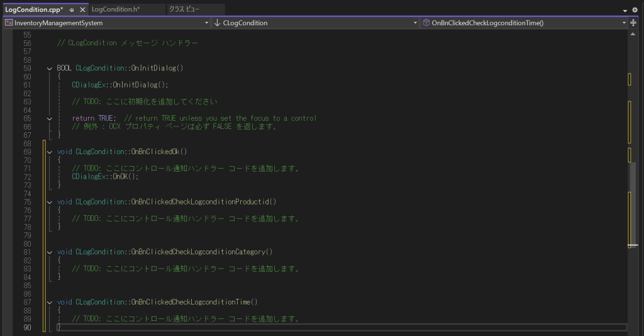The image size is (644, 336).
Task: Collapse the OnBnClickedCheckLogconditionTime function
Action: [x=50, y=302]
